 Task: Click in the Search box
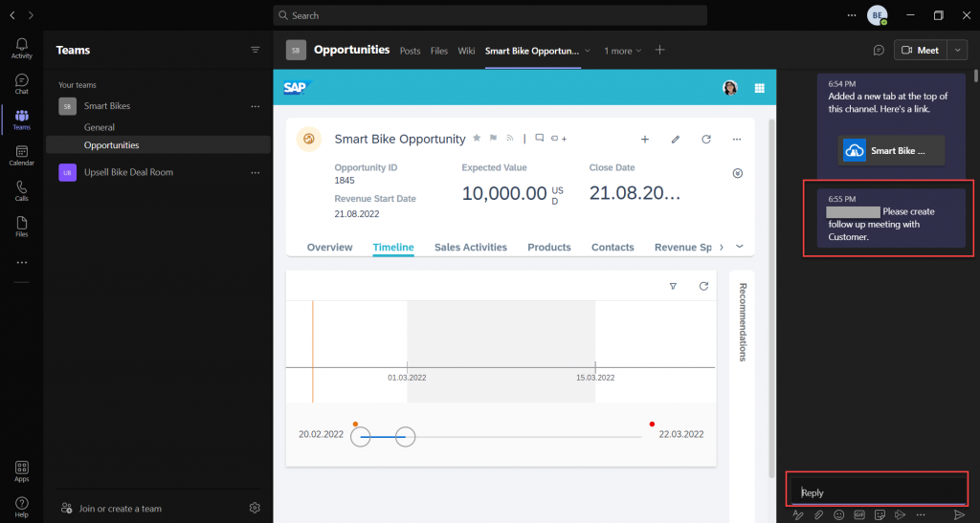(490, 15)
